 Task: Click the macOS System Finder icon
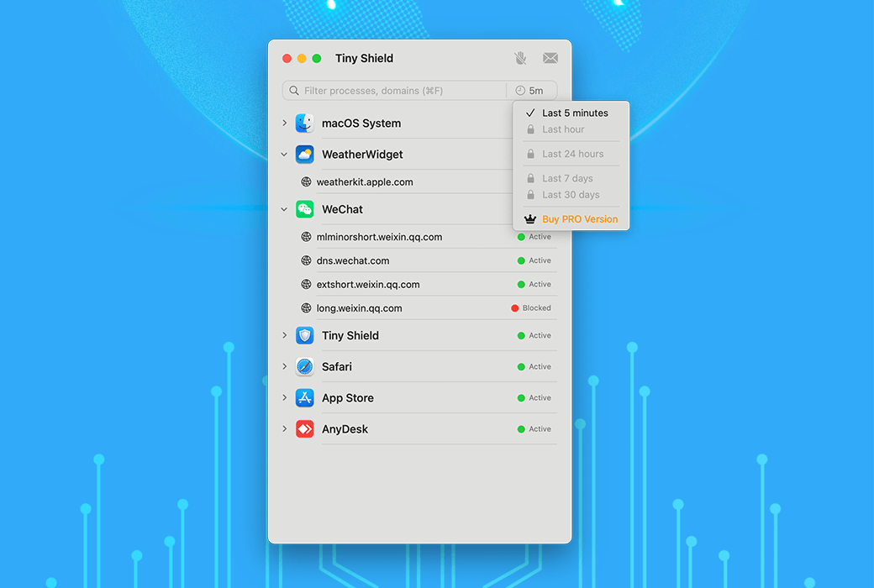pos(305,123)
